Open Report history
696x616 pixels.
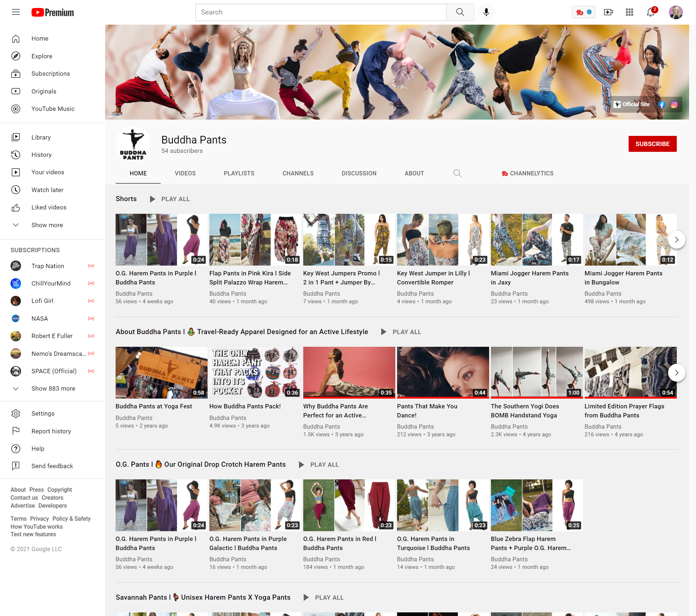pos(53,431)
